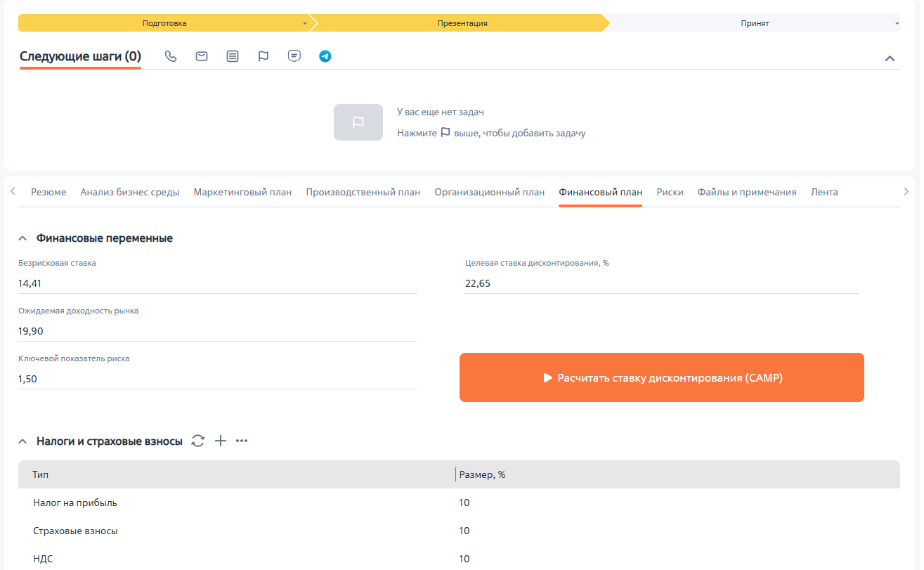This screenshot has width=924, height=570.
Task: Click Расчитать ставку дисконтирования button
Action: pyautogui.click(x=662, y=377)
